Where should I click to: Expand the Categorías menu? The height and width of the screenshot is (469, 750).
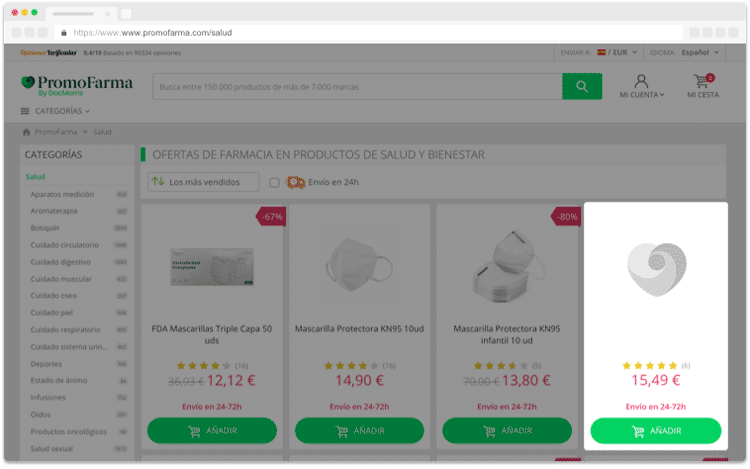tap(55, 111)
